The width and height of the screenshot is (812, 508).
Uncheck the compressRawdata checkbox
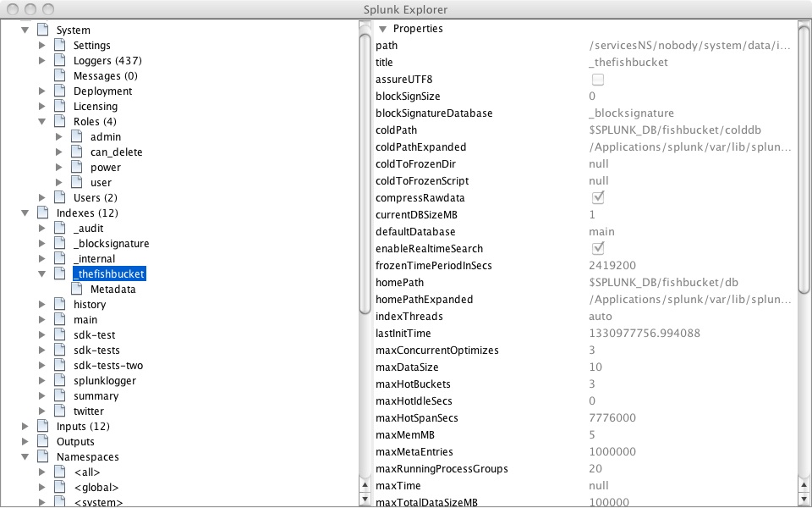598,198
